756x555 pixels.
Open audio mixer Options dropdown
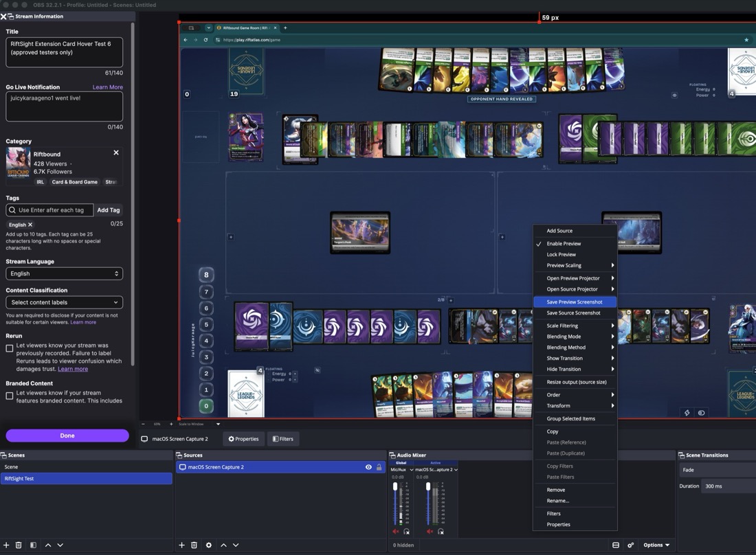coord(656,545)
